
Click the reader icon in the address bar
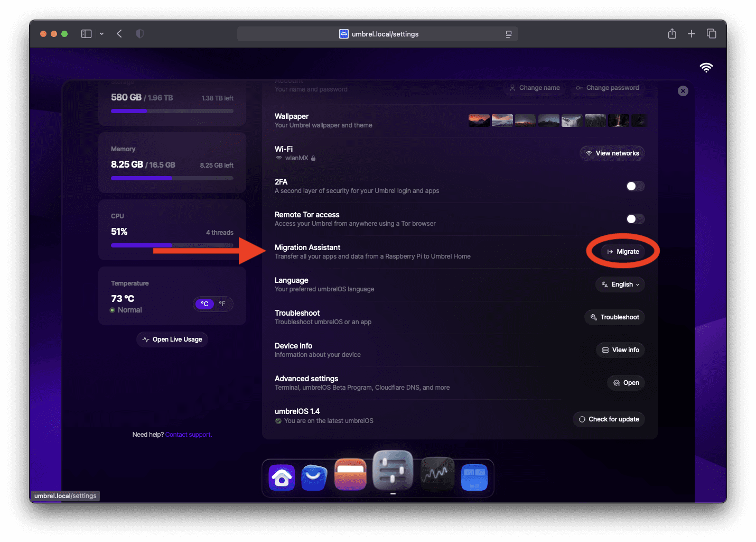pyautogui.click(x=509, y=34)
